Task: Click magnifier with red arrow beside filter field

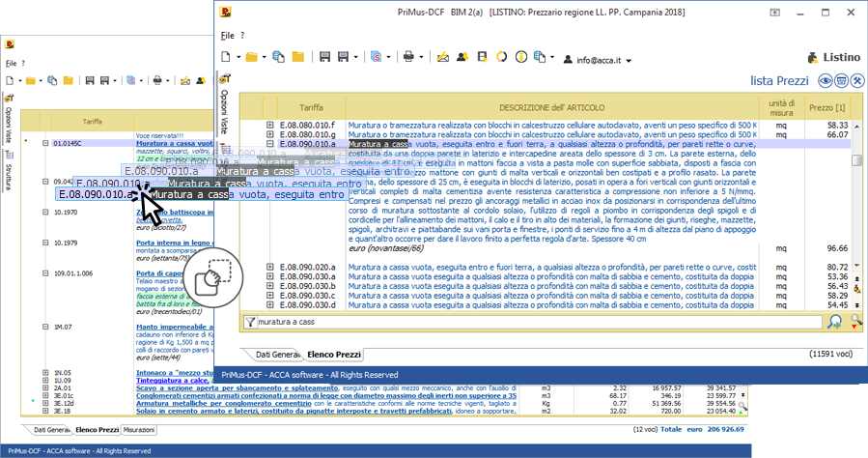Action: pyautogui.click(x=856, y=321)
